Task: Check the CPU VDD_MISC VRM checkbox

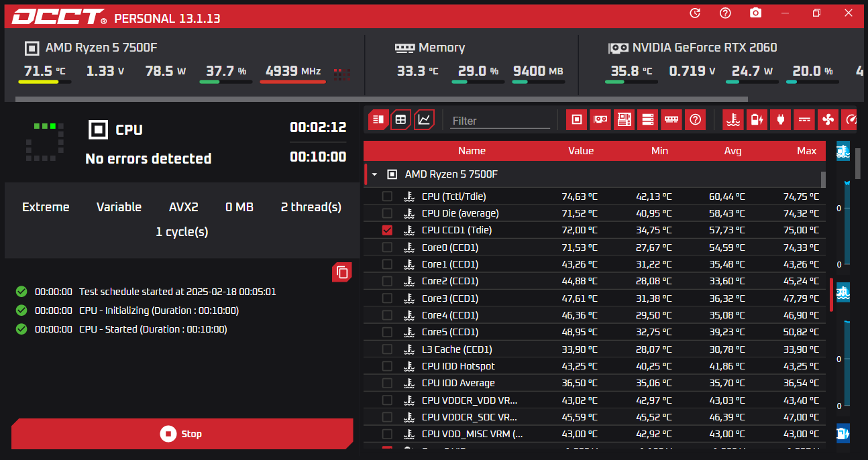Action: [387, 434]
